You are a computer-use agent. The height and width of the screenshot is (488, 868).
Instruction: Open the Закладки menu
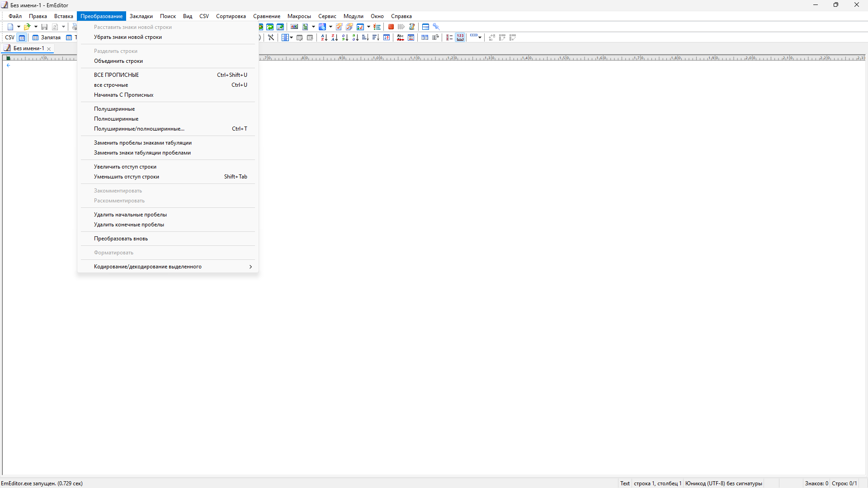(141, 16)
